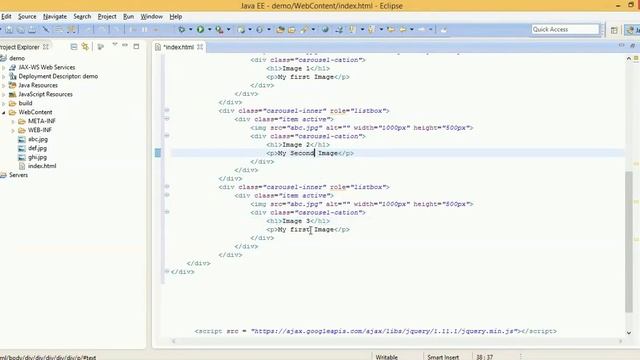Click the 'My first Image' text under Image 3
Viewport: 640px width, 360px height.
tap(306, 229)
